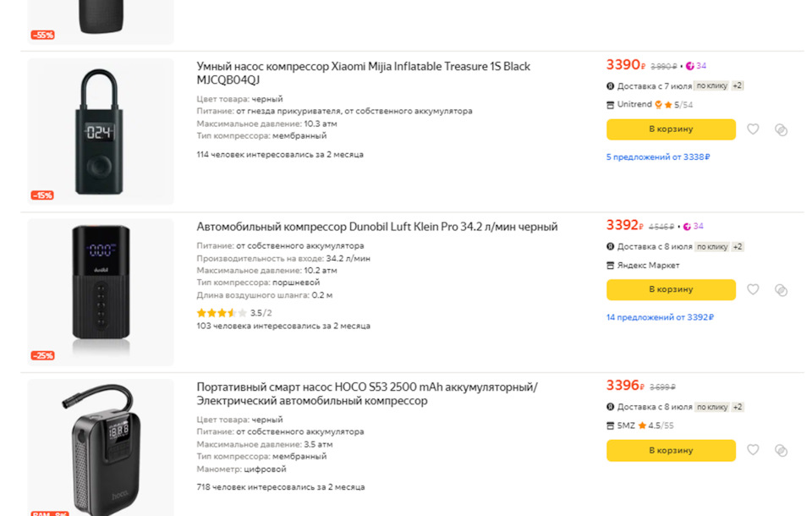Click the delivery icon beside Dunobil shipping date
Screen dimensions: 812x516
tap(611, 246)
